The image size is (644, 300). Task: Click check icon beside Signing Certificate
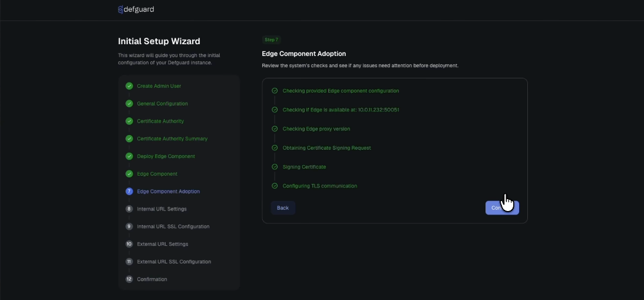click(x=275, y=167)
